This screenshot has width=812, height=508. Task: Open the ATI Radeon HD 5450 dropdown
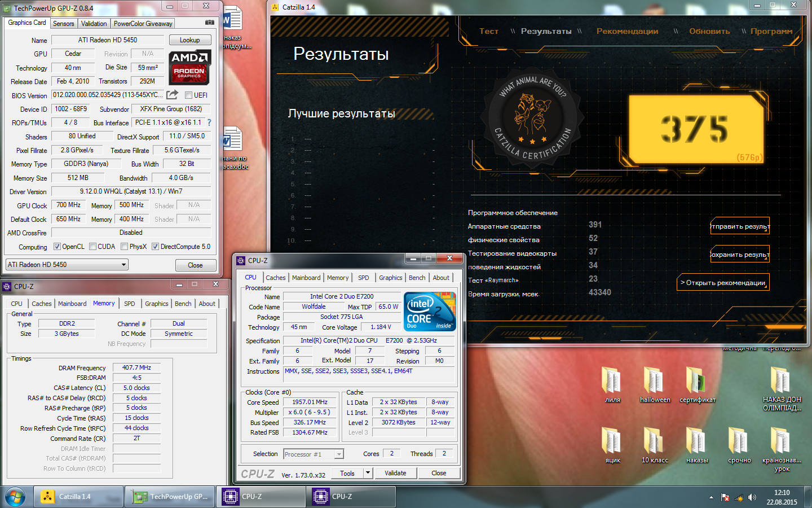tap(67, 265)
